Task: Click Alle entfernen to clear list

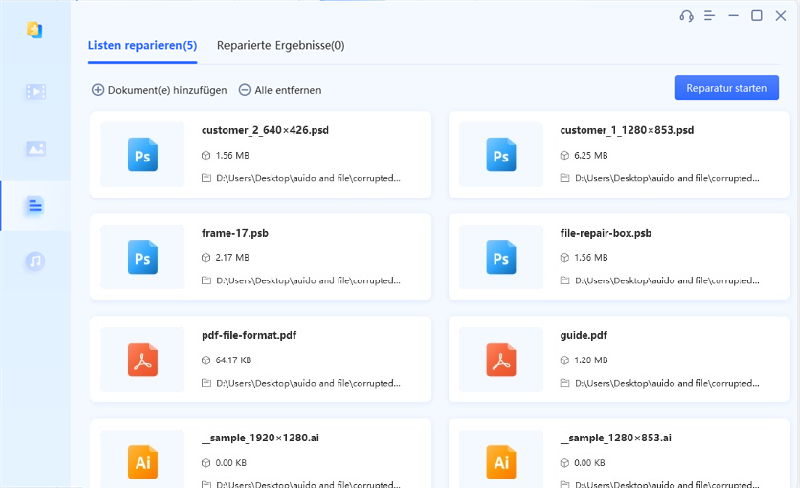Action: click(x=280, y=90)
